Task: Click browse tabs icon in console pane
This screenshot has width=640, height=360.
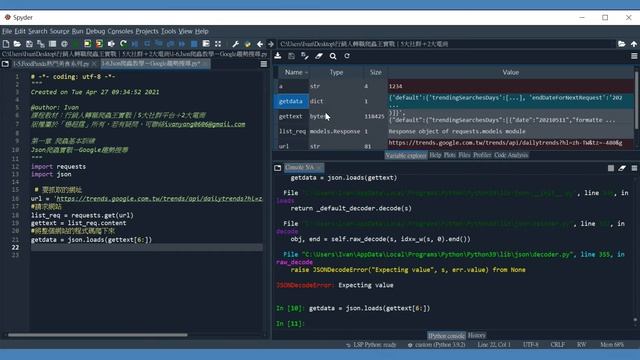Action: [x=278, y=168]
